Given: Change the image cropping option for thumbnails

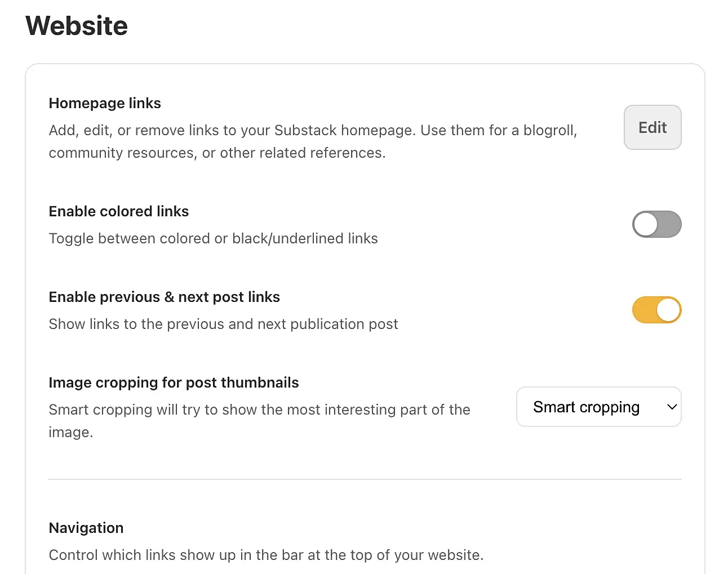Looking at the screenshot, I should [x=598, y=407].
